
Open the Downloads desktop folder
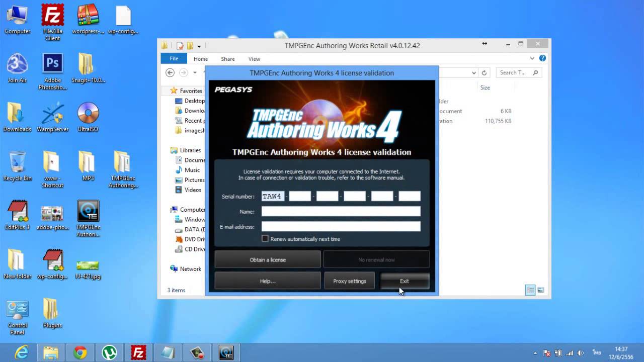pyautogui.click(x=17, y=117)
